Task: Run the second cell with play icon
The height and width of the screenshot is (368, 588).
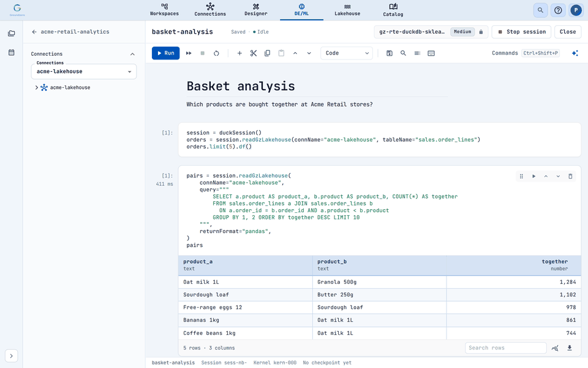Action: pyautogui.click(x=533, y=176)
